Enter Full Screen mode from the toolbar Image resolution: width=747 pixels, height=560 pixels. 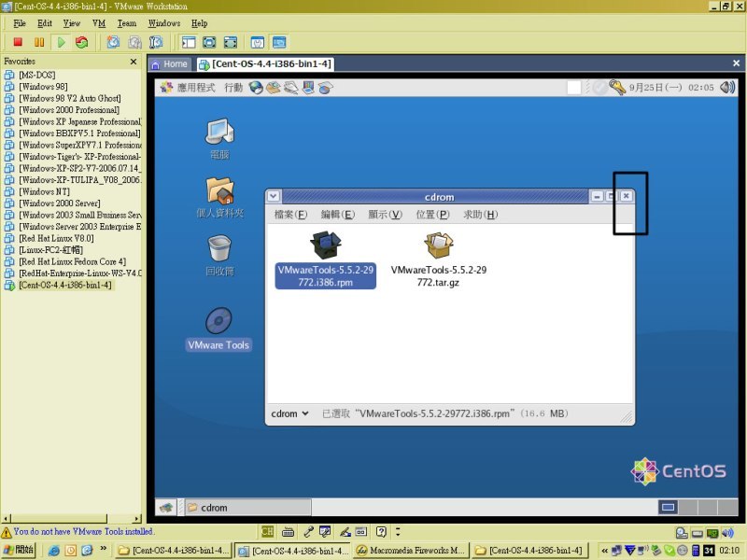pyautogui.click(x=230, y=42)
